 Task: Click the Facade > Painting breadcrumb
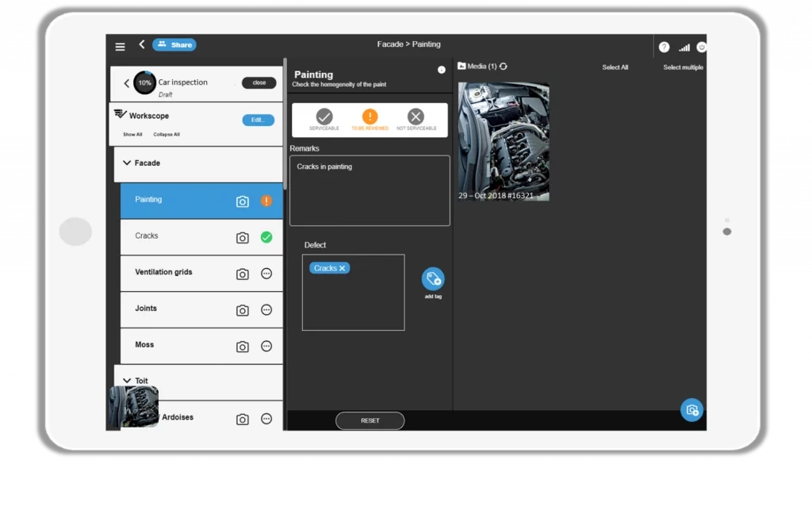pos(408,44)
